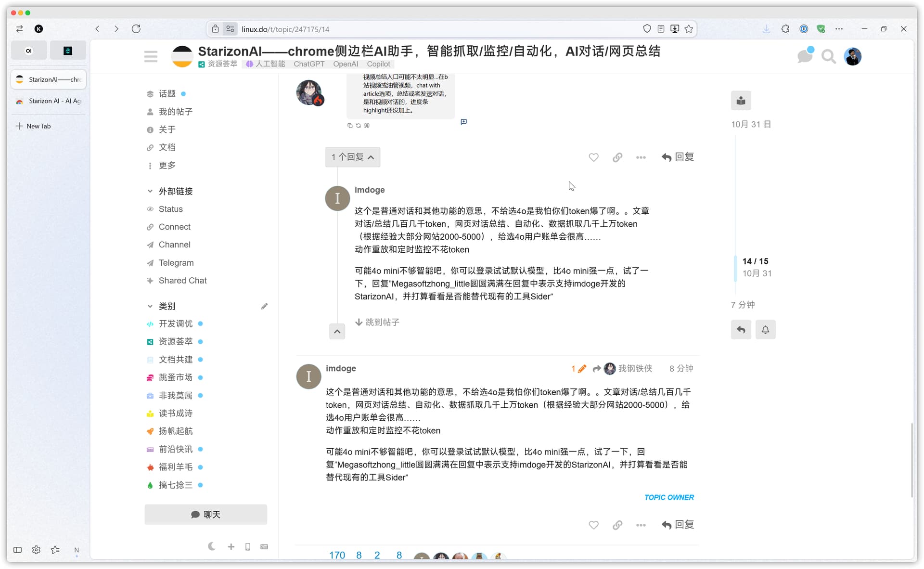The width and height of the screenshot is (924, 569).
Task: Copy link of the first post
Action: coord(617,157)
